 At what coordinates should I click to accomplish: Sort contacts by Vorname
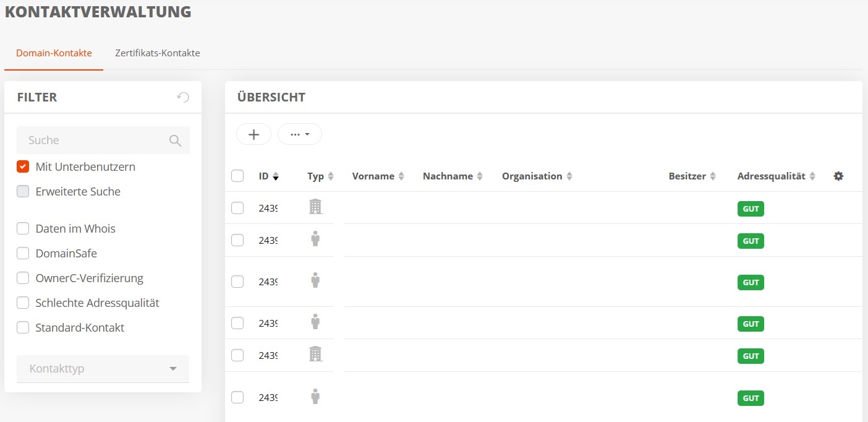(378, 176)
